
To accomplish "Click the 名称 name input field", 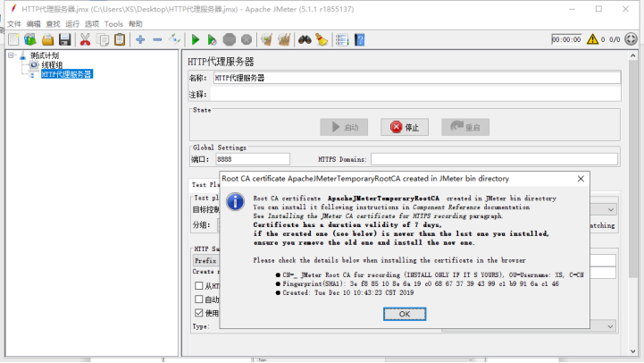I will 417,78.
